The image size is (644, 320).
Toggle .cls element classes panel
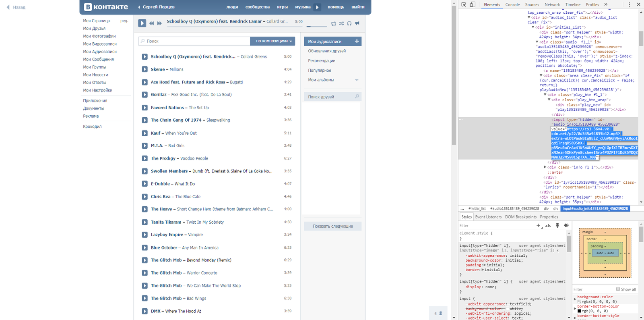(548, 226)
